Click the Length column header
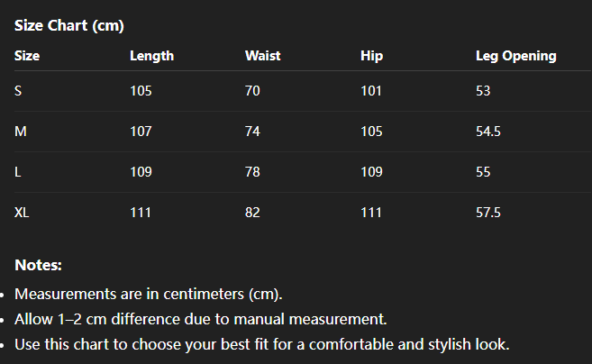Viewport: 592px width, 364px height. tap(151, 56)
